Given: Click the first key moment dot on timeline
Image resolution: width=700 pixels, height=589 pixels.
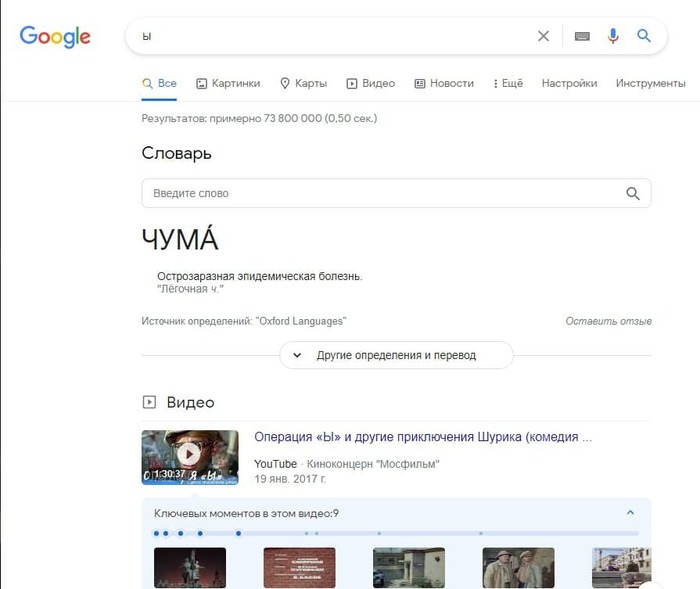Looking at the screenshot, I should pos(156,533).
